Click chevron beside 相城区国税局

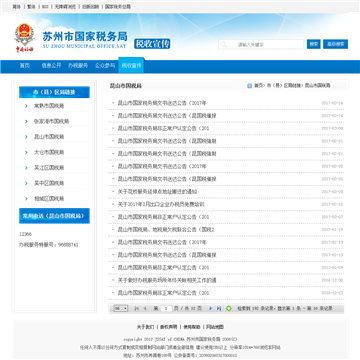[x=26, y=199]
